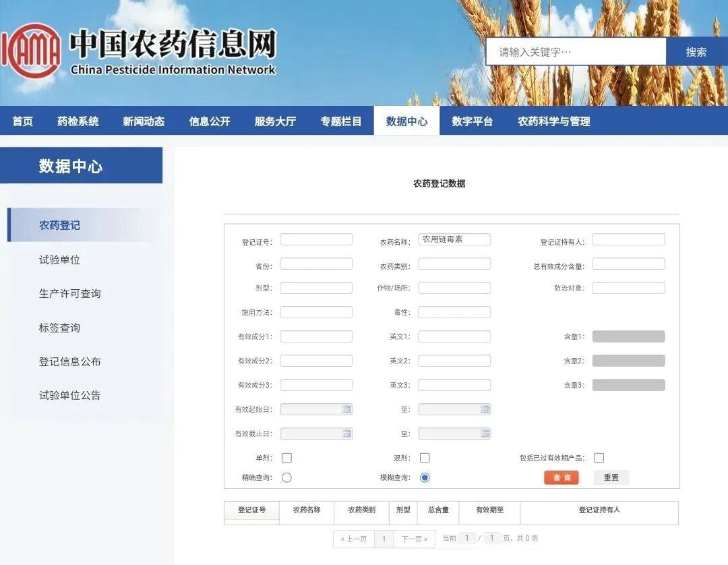
Task: Click the 重置 button to reset form
Action: point(610,477)
